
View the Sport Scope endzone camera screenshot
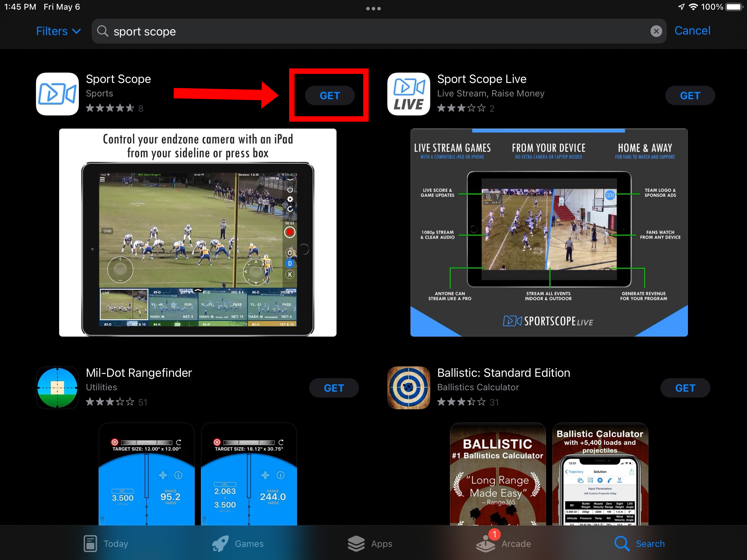coord(198,233)
